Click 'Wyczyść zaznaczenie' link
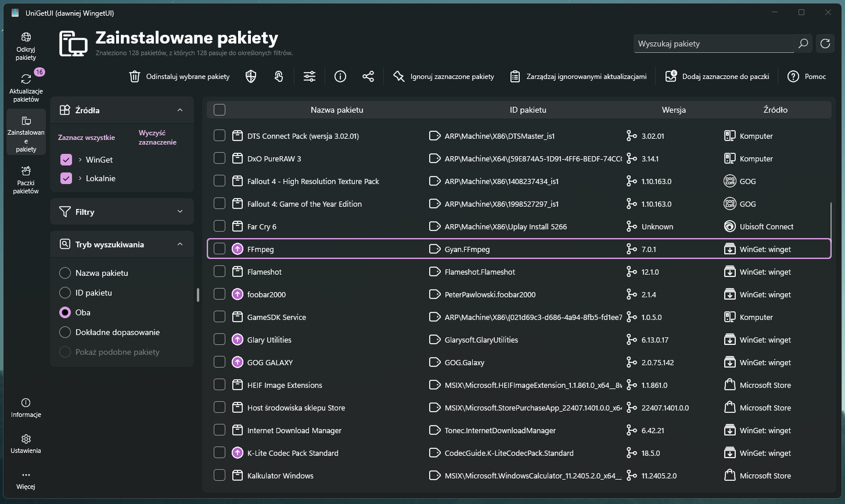Viewport: 845px width, 504px height. pos(157,138)
